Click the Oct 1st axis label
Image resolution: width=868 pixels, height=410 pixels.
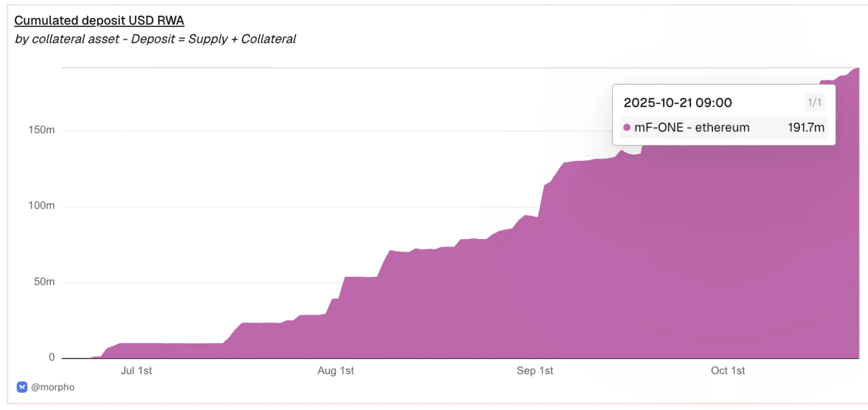point(727,371)
